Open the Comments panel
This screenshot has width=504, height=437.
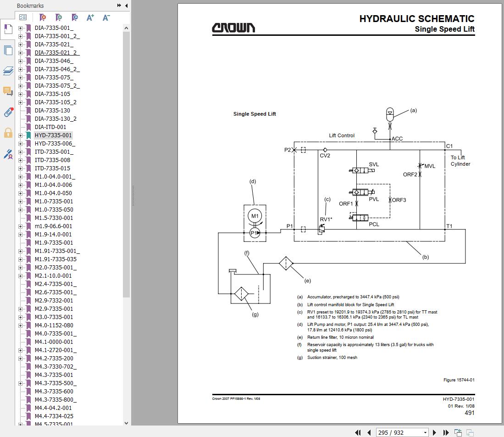(x=8, y=92)
